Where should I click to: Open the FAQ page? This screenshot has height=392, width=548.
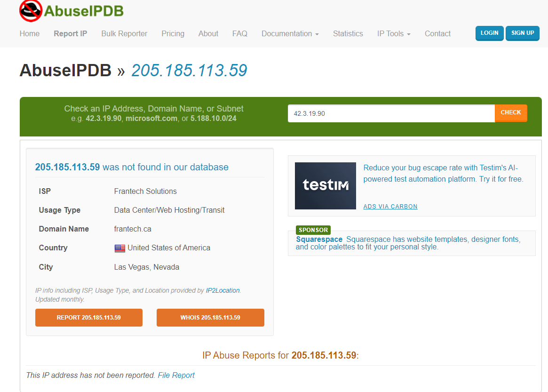pyautogui.click(x=240, y=33)
